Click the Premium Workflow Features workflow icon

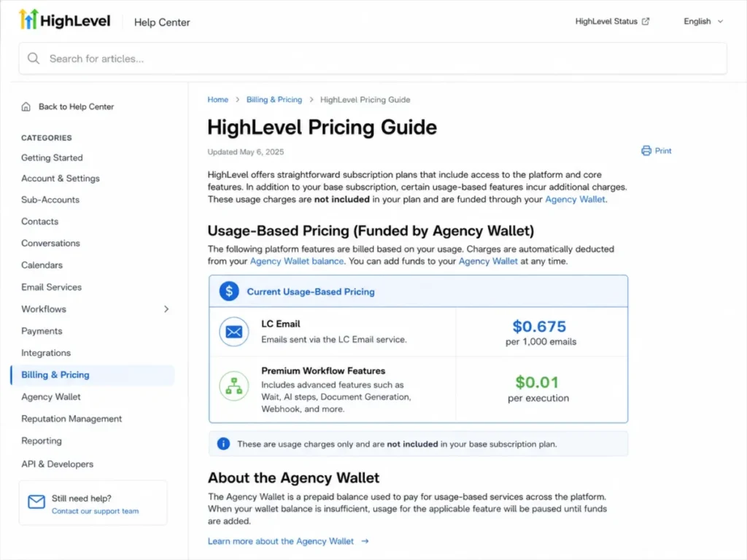[234, 386]
